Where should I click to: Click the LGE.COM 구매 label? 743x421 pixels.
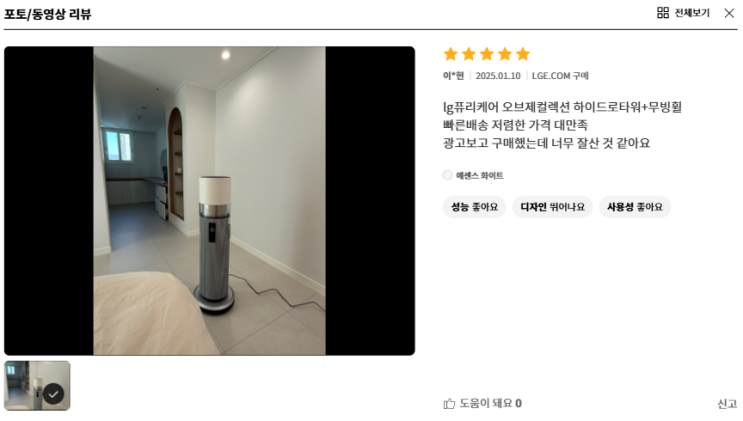tap(560, 76)
